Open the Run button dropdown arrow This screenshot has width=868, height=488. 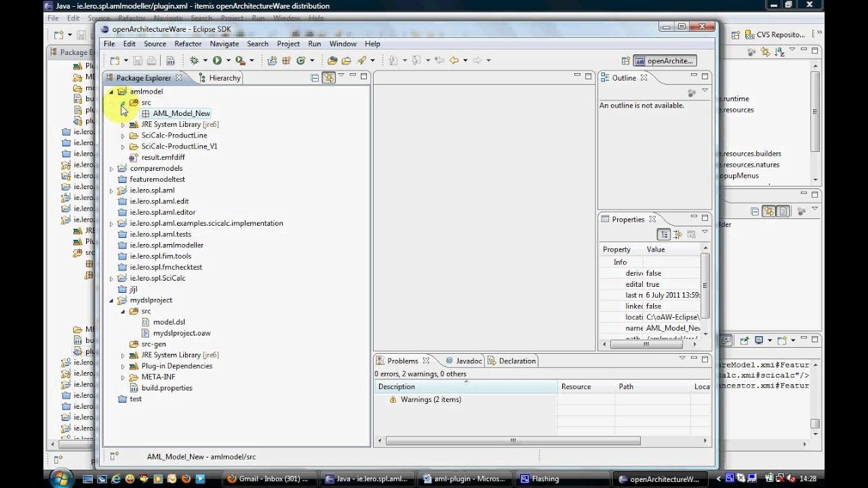228,60
